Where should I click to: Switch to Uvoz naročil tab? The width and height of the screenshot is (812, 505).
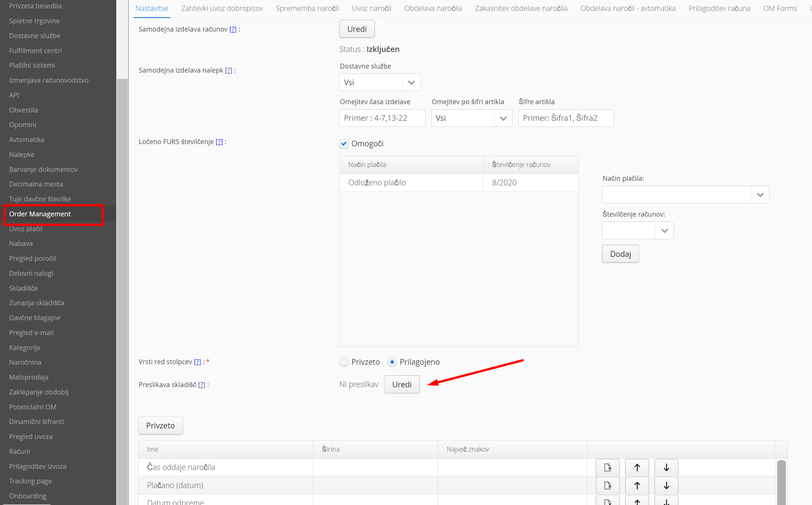(371, 8)
